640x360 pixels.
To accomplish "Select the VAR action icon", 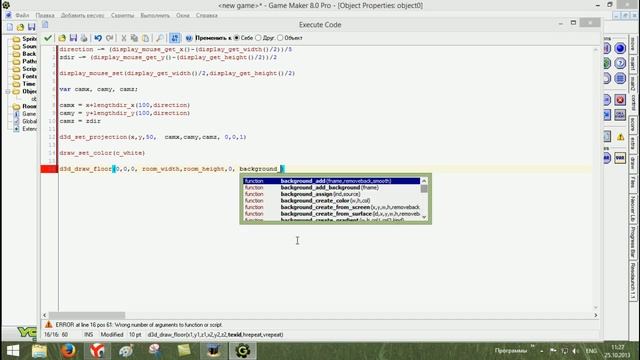I will 620,158.
